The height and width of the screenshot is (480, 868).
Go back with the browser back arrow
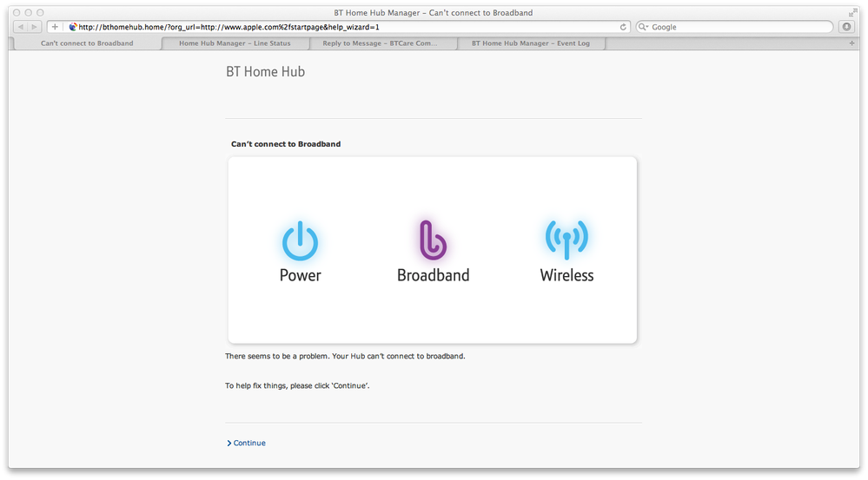point(21,27)
